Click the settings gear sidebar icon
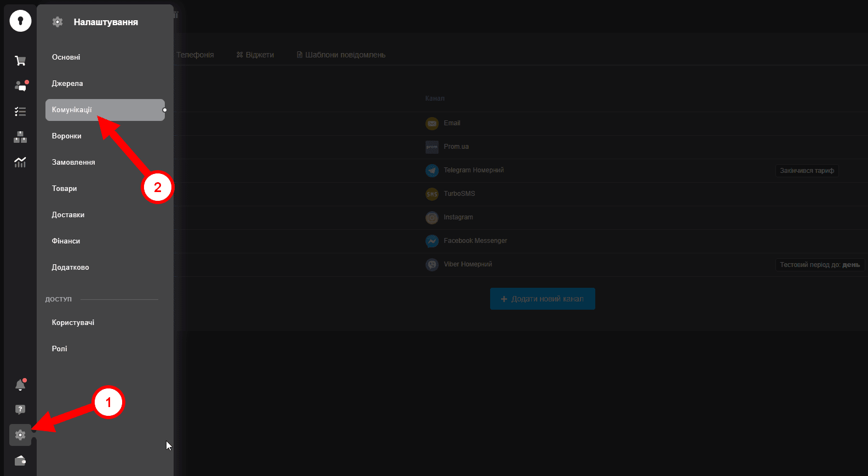This screenshot has height=476, width=868. coord(20,435)
